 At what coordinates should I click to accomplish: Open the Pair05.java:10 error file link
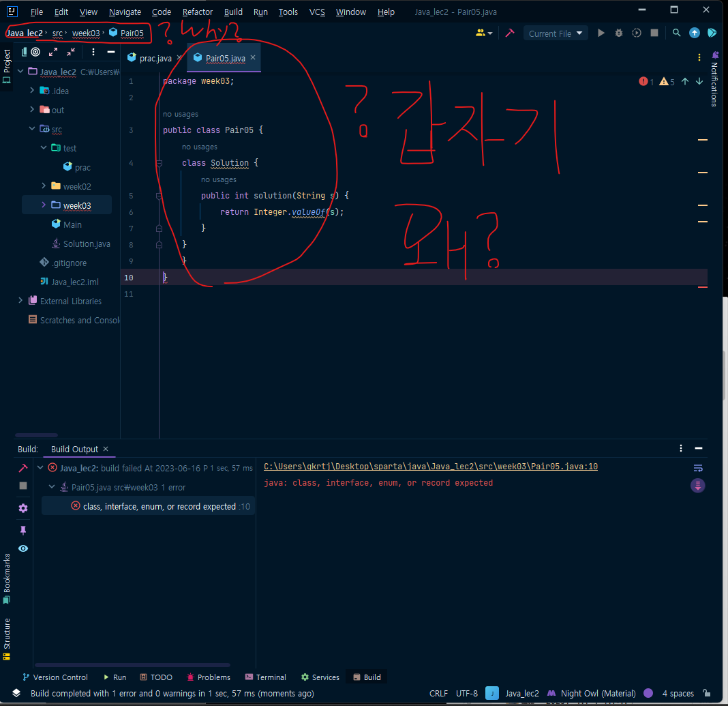430,467
